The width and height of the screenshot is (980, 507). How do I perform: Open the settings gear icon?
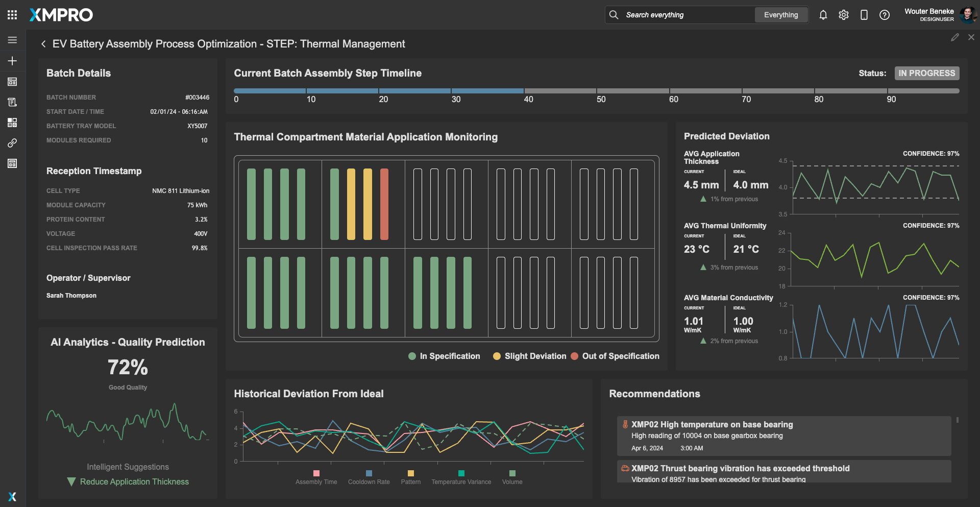tap(843, 15)
